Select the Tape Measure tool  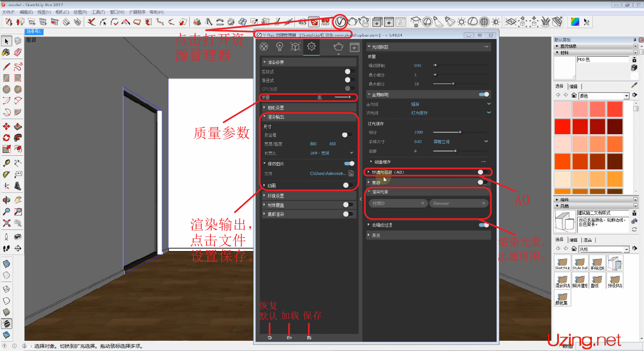7,163
